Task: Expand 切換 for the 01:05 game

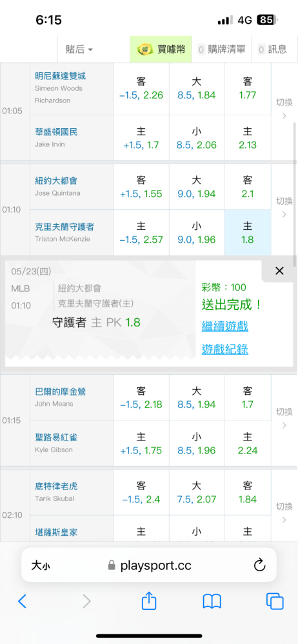Action: tap(284, 108)
